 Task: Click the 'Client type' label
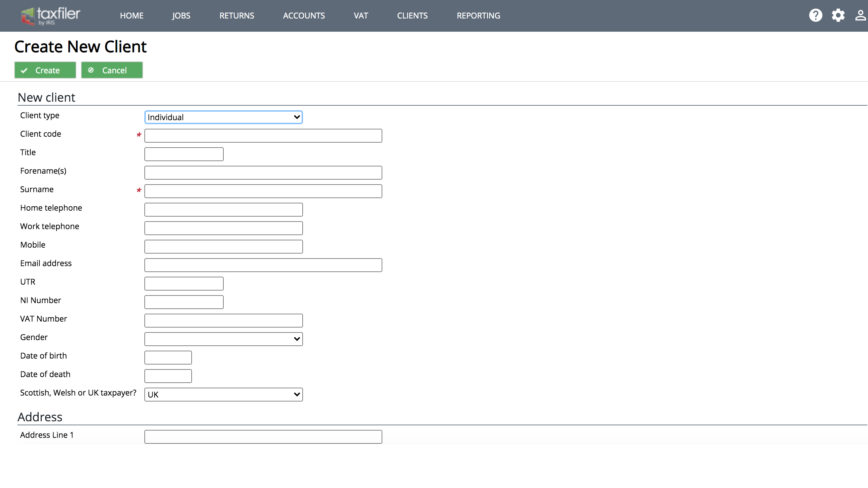(40, 116)
